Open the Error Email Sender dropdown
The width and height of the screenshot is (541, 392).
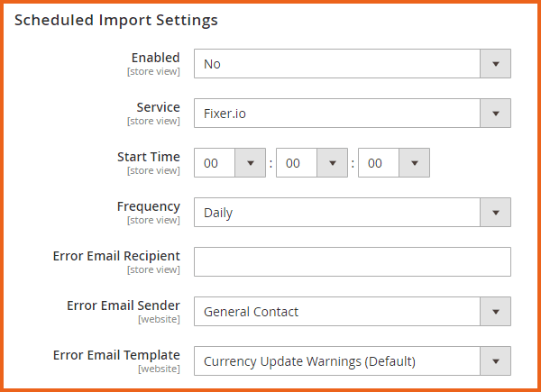point(353,311)
